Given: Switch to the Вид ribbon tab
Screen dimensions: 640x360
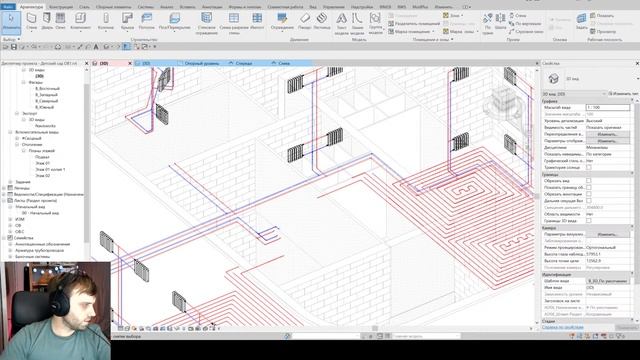Looking at the screenshot, I should coord(313,7).
